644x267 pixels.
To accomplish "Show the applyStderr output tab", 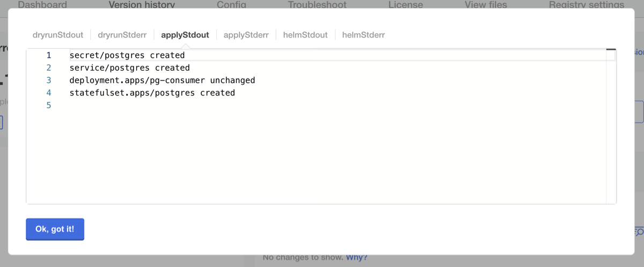I will [x=246, y=35].
